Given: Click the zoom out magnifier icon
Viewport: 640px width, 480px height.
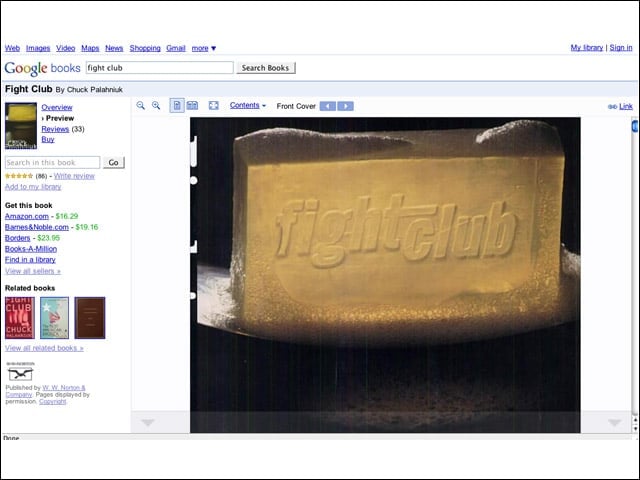Looking at the screenshot, I should (141, 106).
